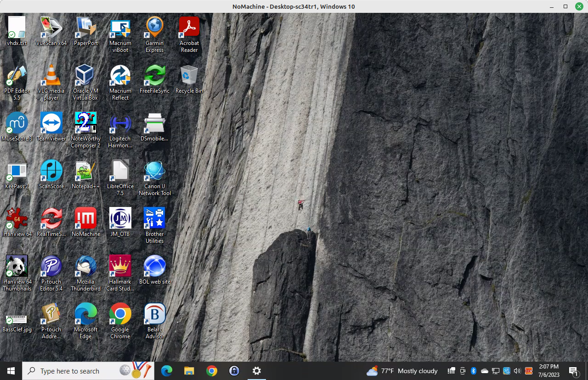588x380 pixels.
Task: Click the Hallmark Card Studio shortcut
Action: coord(120,274)
